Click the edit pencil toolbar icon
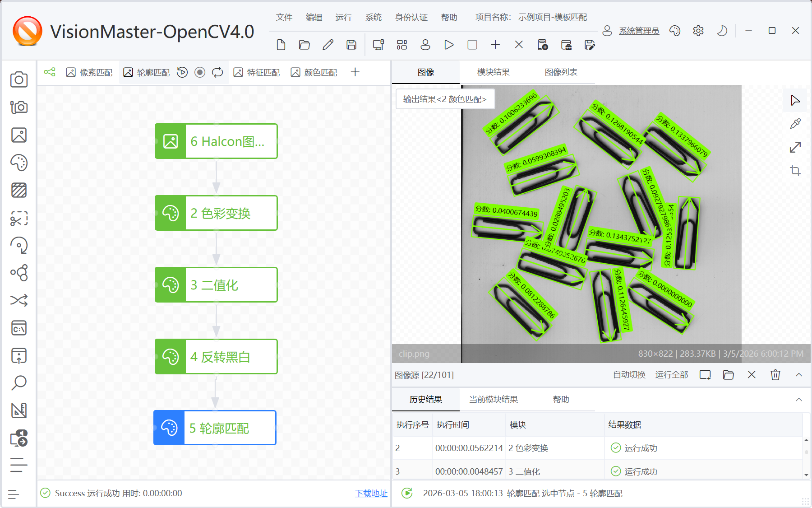This screenshot has width=812, height=508. (x=328, y=45)
